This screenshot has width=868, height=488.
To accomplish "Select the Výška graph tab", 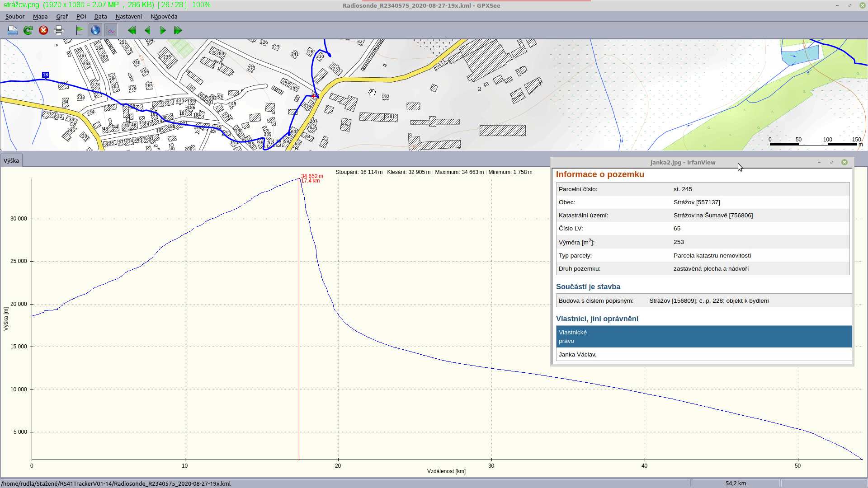I will coord(11,160).
